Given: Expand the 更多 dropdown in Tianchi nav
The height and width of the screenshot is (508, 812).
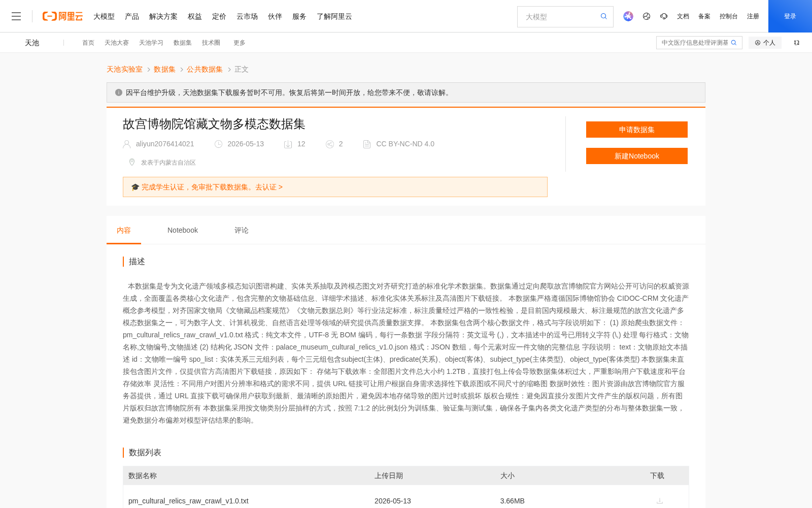Looking at the screenshot, I should [x=240, y=43].
